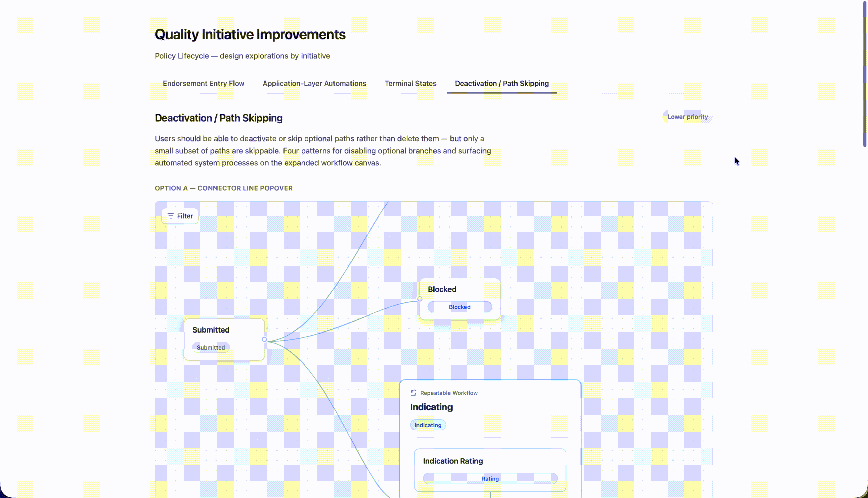
Task: Select the Terminal States tab
Action: (410, 84)
